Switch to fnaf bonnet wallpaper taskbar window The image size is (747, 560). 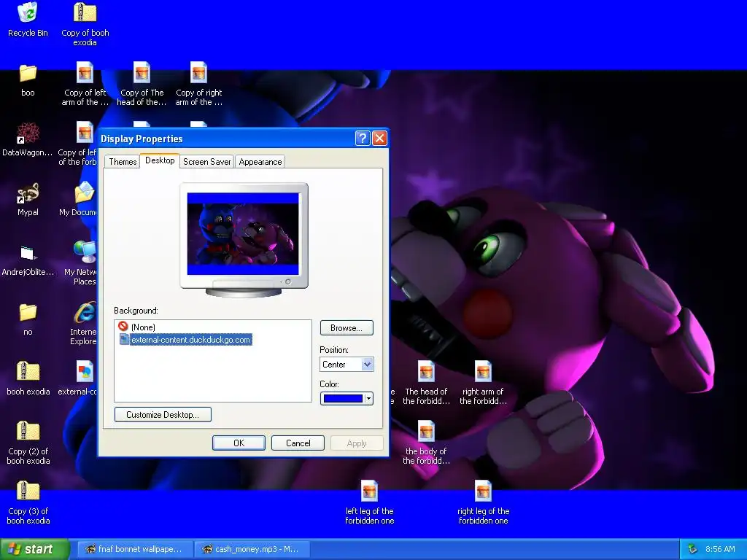click(135, 549)
